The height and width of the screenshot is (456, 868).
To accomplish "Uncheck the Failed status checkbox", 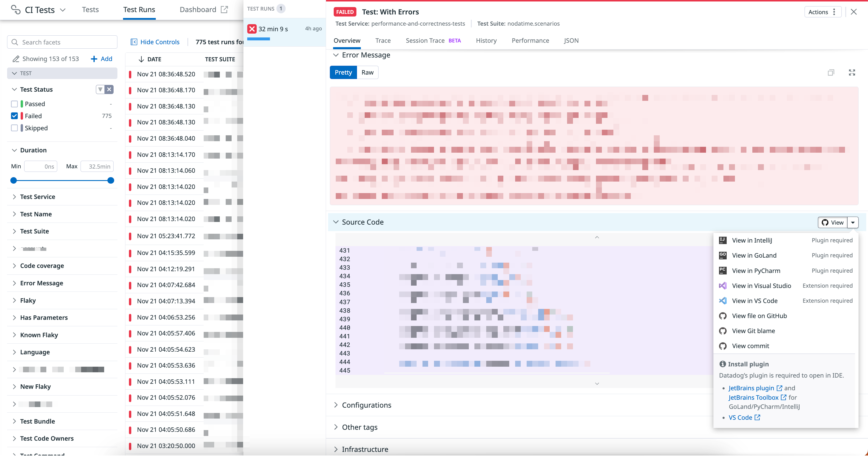I will (x=14, y=116).
